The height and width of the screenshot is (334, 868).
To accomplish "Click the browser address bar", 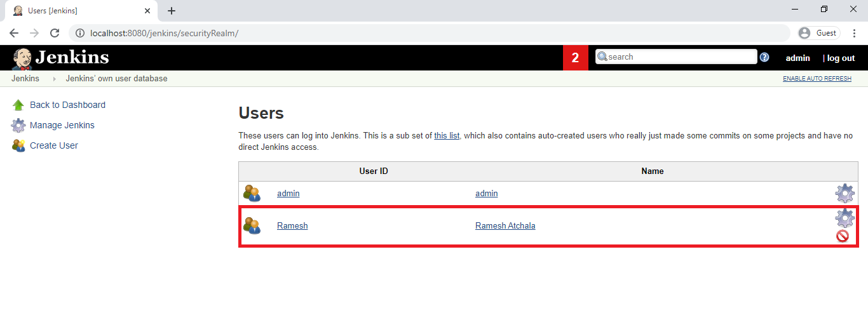I will click(429, 33).
